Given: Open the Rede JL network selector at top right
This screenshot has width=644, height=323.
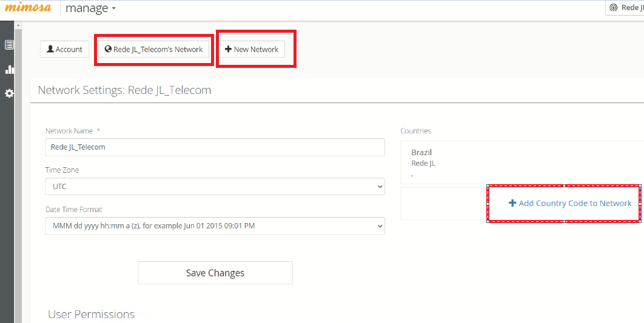Looking at the screenshot, I should click(x=625, y=8).
